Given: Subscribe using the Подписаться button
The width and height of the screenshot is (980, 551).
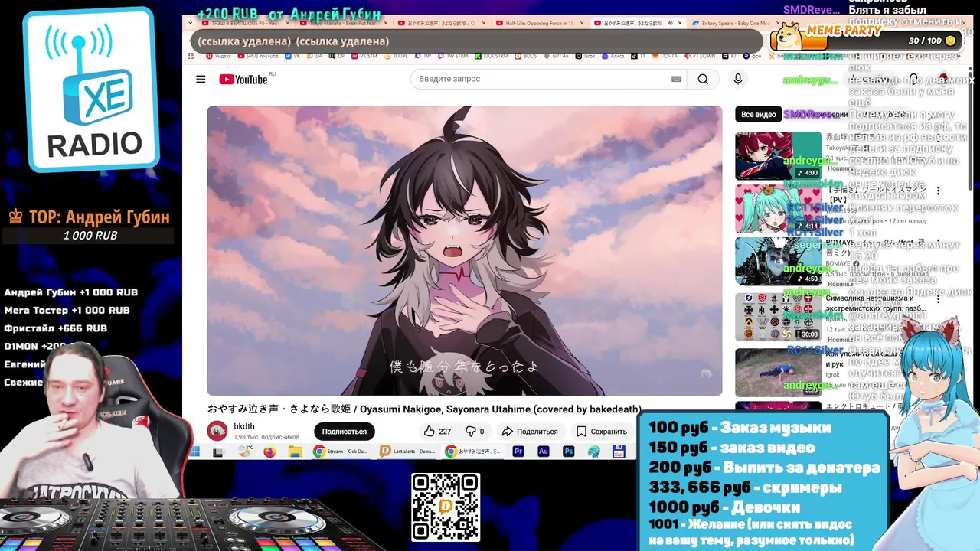Looking at the screenshot, I should click(x=344, y=432).
